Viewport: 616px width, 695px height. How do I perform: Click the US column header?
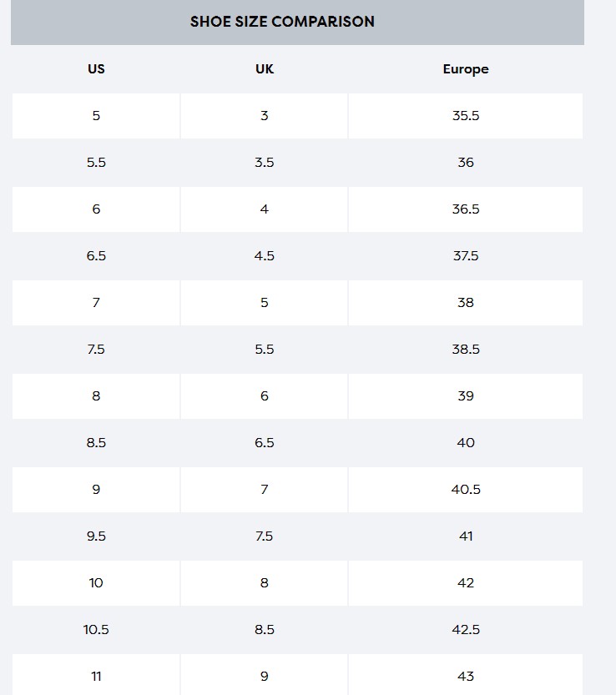(x=96, y=69)
